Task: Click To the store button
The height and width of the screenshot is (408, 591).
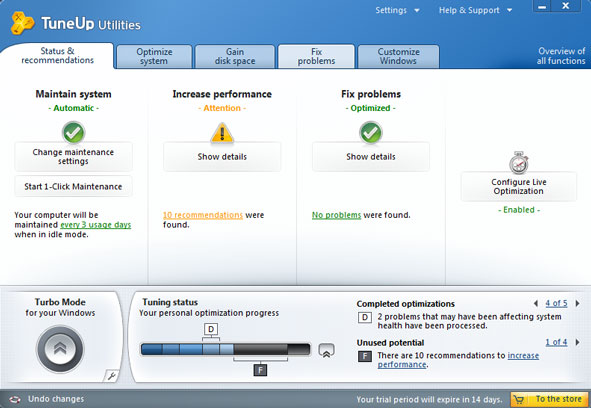Action: pyautogui.click(x=550, y=399)
